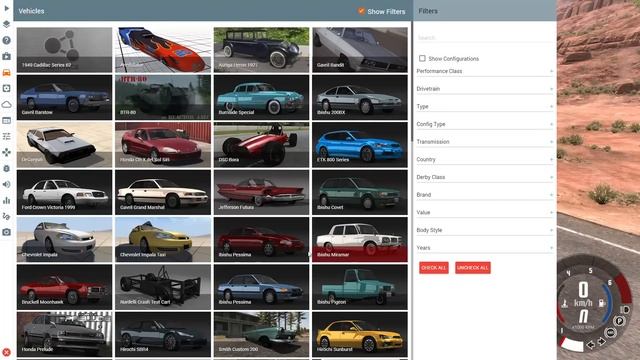Image resolution: width=640 pixels, height=360 pixels.
Task: Open the camera photo mode icon
Action: click(x=7, y=232)
